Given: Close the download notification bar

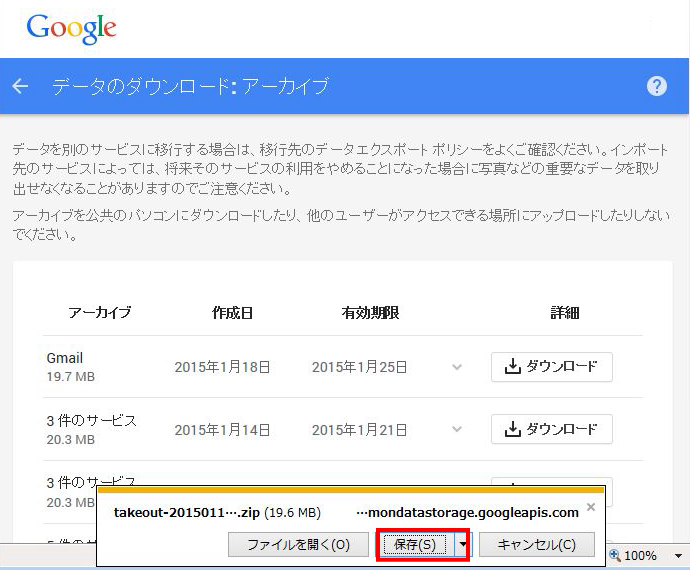Looking at the screenshot, I should tap(591, 507).
